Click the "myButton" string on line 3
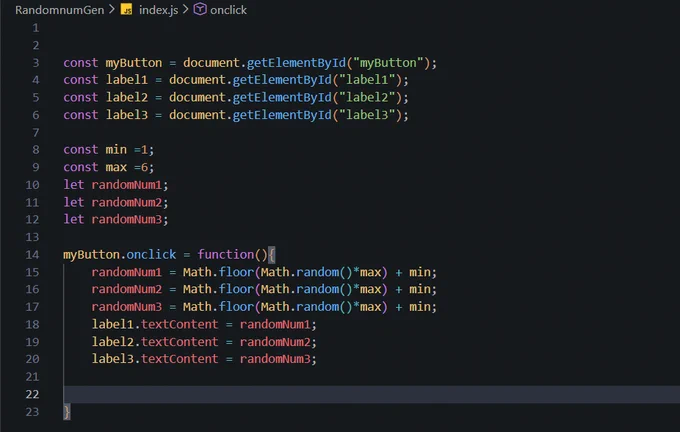Image resolution: width=680 pixels, height=432 pixels. point(389,63)
